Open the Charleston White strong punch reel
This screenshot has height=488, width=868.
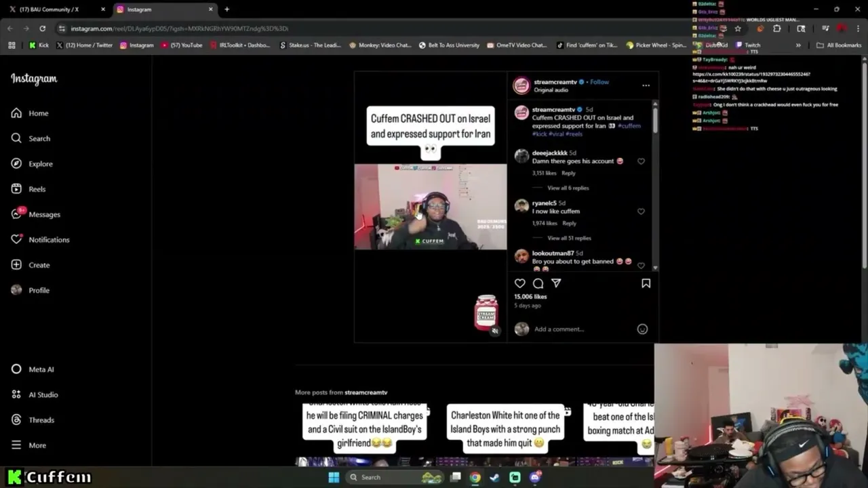[505, 434]
